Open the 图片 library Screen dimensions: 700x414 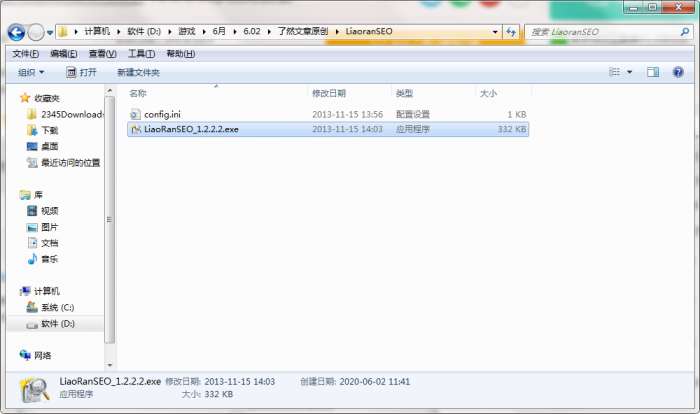click(50, 227)
